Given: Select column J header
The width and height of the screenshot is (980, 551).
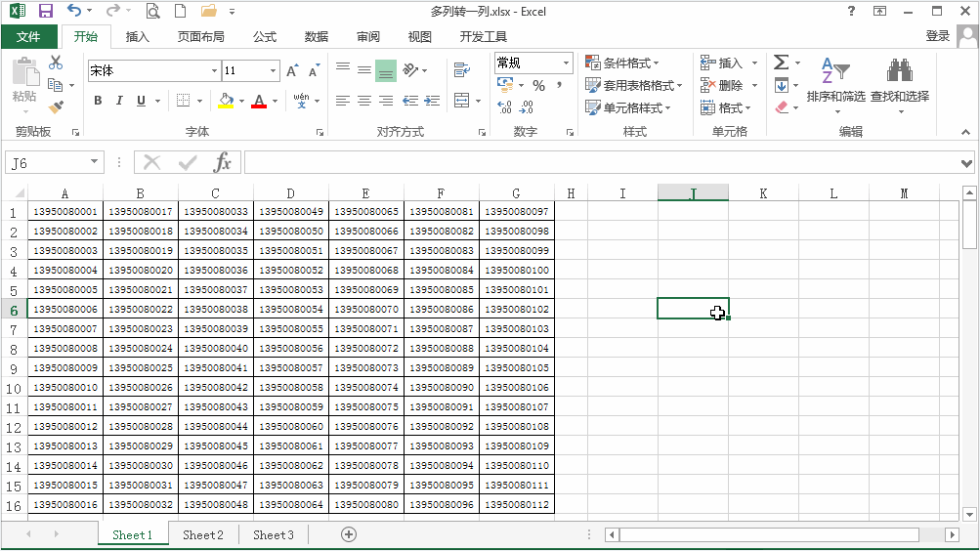Looking at the screenshot, I should (x=693, y=193).
